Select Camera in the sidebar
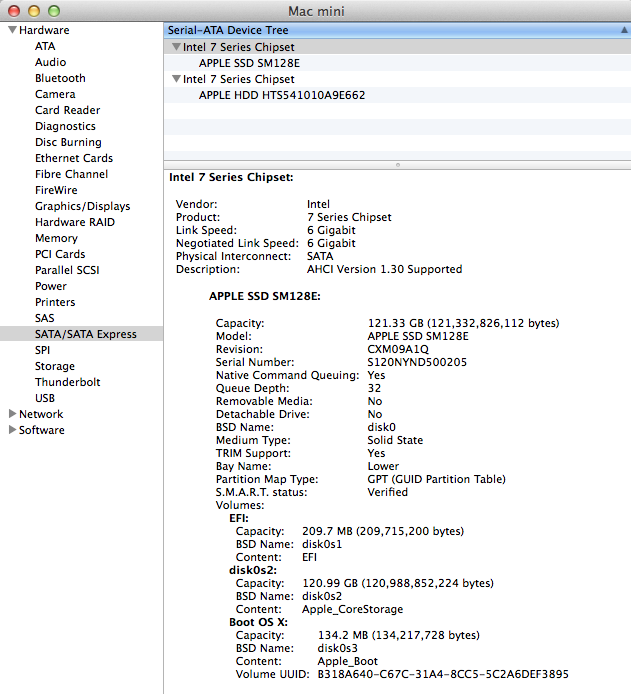631x694 pixels. (55, 94)
